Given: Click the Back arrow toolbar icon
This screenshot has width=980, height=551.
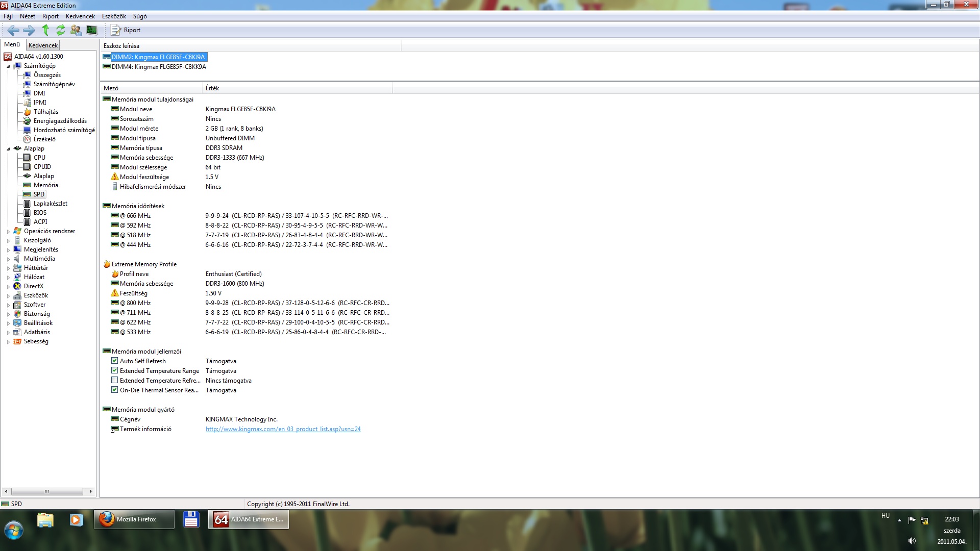Looking at the screenshot, I should 14,30.
